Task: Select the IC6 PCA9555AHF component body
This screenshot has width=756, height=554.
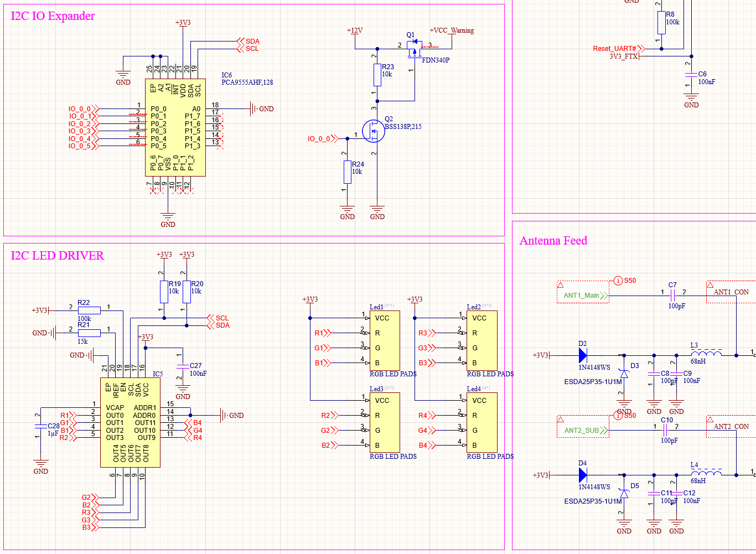Action: [175, 128]
